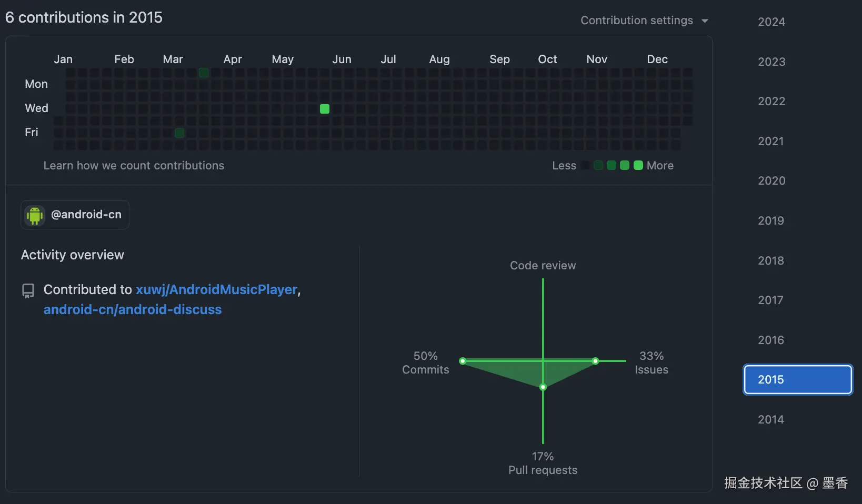This screenshot has width=862, height=504.
Task: Click the Android robot icon on the @android-cn filter
Action: 34,215
